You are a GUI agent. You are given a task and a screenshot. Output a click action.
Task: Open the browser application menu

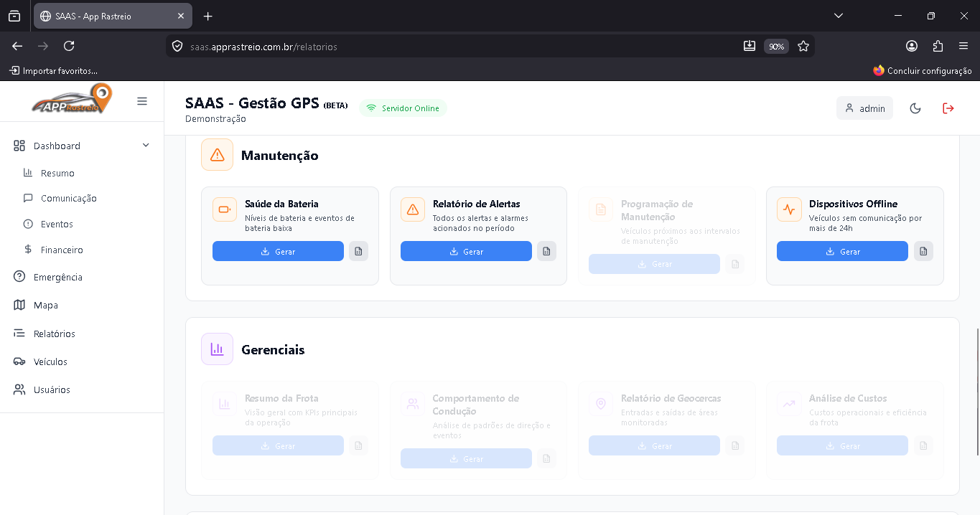pos(963,46)
